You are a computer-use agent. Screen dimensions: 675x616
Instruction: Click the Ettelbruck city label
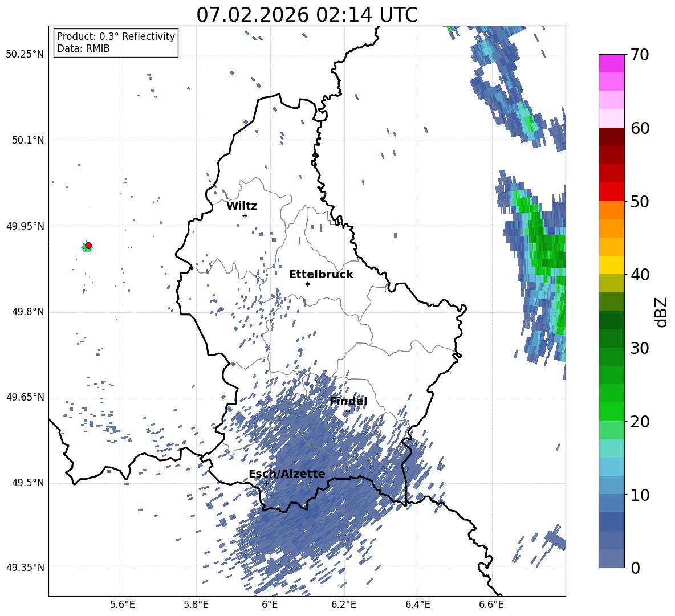click(x=321, y=275)
